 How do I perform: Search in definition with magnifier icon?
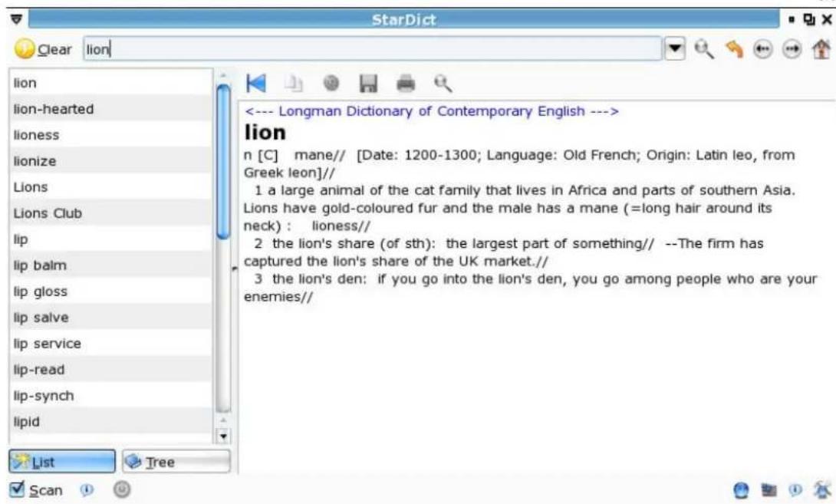coord(443,83)
